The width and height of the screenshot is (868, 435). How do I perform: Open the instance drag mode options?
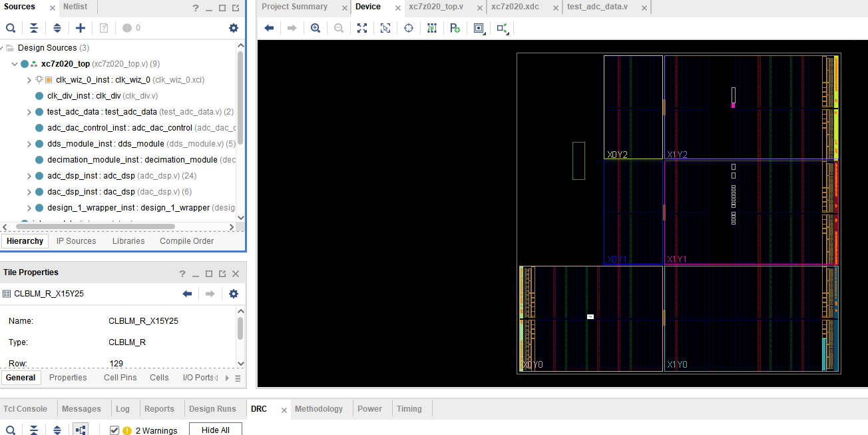click(479, 28)
